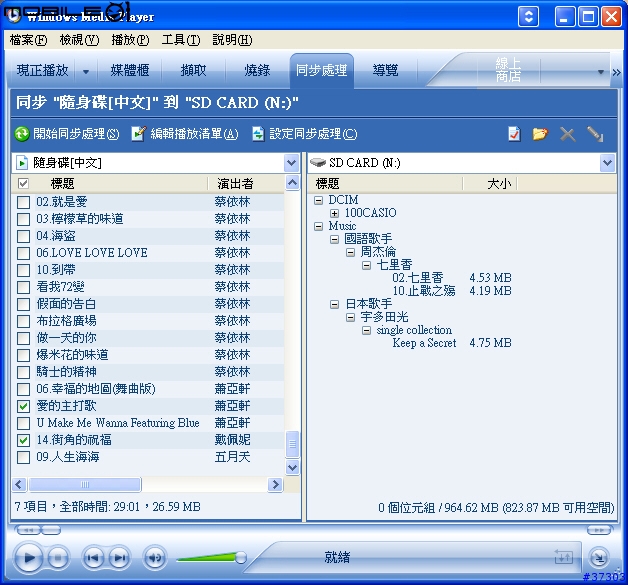
Task: Click the 大小 column header
Action: [x=499, y=184]
